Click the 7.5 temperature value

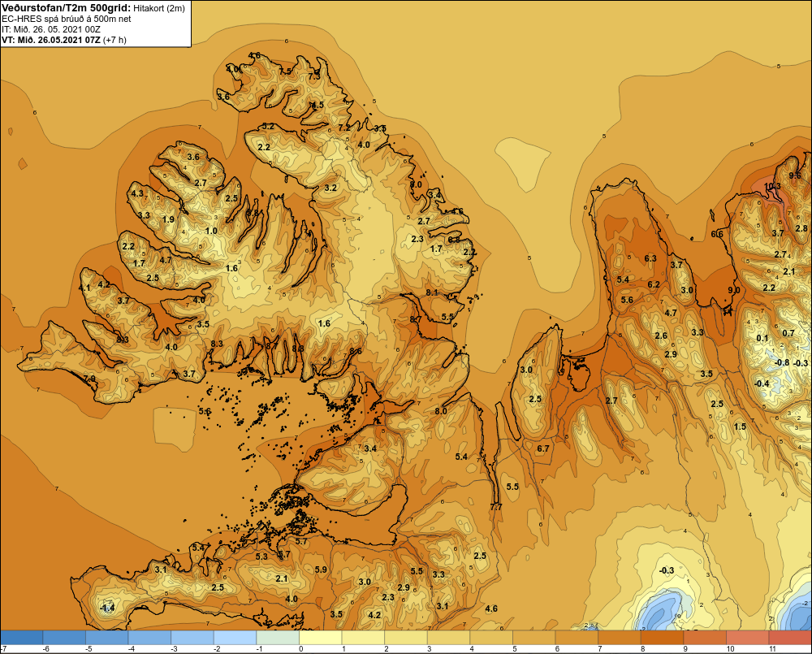(285, 71)
